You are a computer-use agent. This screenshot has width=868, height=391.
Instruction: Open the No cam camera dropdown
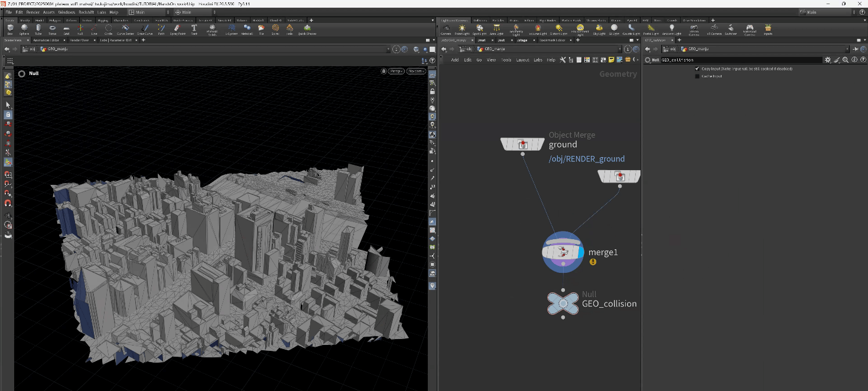click(416, 71)
